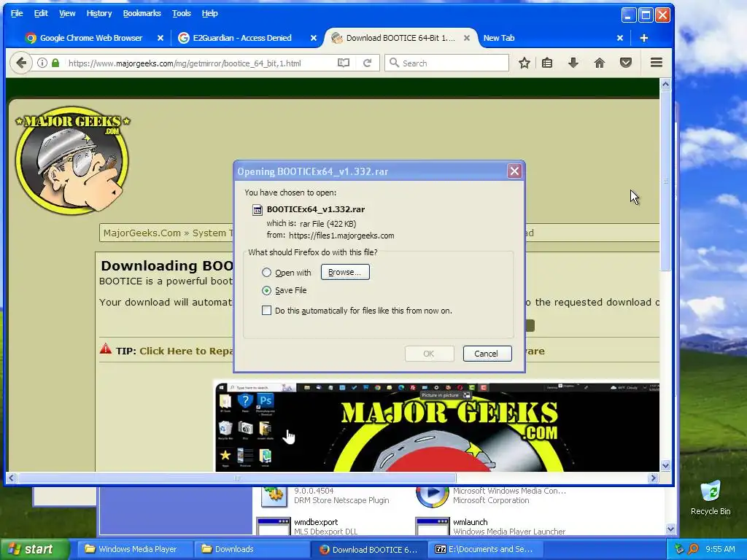Screen dimensions: 747x560
Task: Click page scrollbar up arrow in Firefox
Action: pyautogui.click(x=665, y=85)
